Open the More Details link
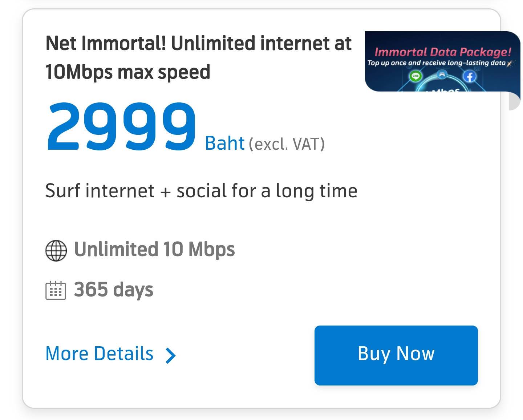 pos(100,354)
